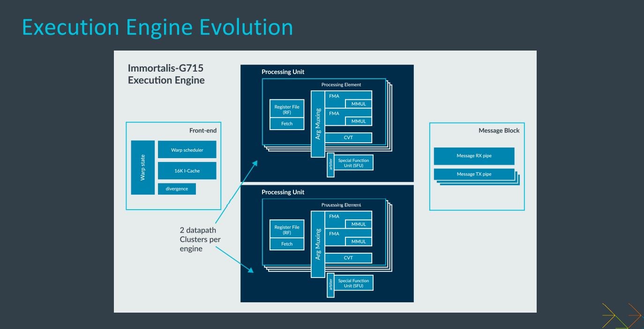
Task: Select the "Message Block" label
Action: coord(499,131)
